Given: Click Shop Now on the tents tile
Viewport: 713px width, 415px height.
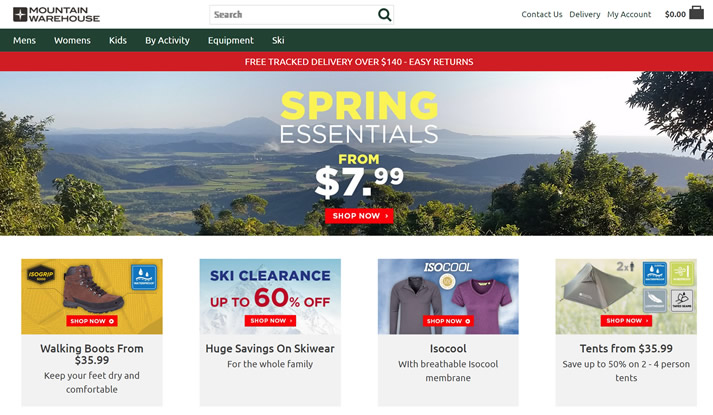Looking at the screenshot, I should click(x=626, y=321).
